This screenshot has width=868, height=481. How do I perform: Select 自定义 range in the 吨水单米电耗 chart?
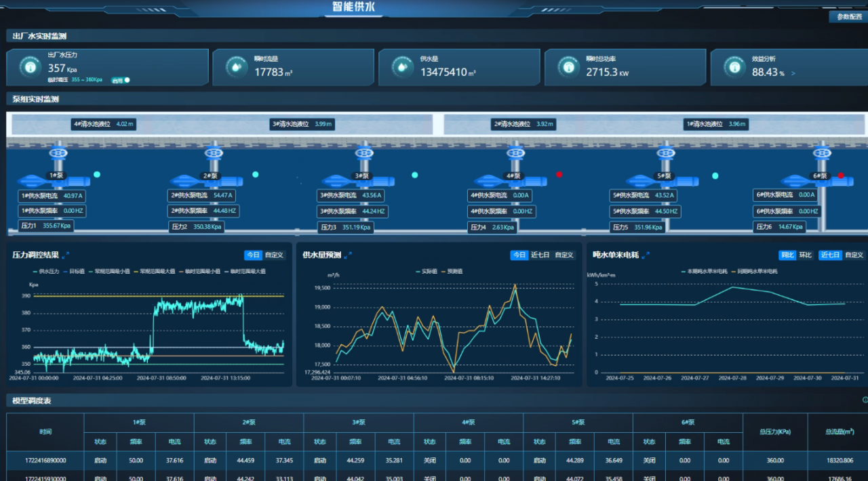854,255
